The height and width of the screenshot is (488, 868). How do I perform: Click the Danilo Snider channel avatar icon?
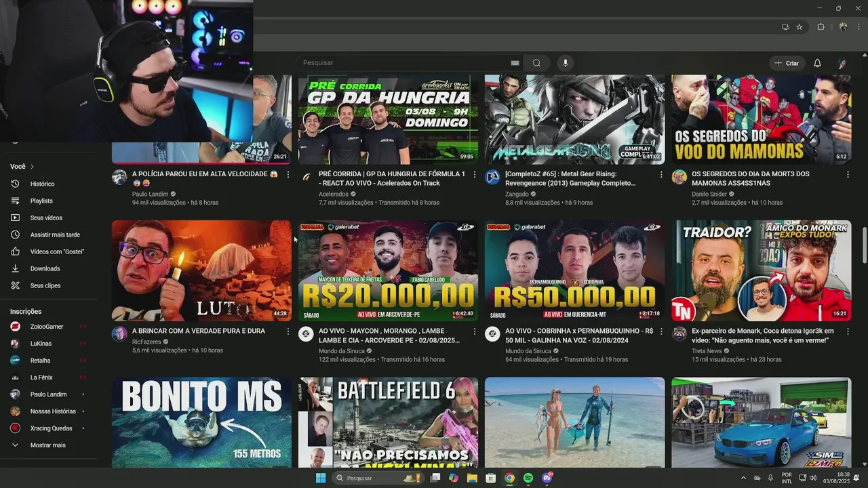pyautogui.click(x=679, y=178)
